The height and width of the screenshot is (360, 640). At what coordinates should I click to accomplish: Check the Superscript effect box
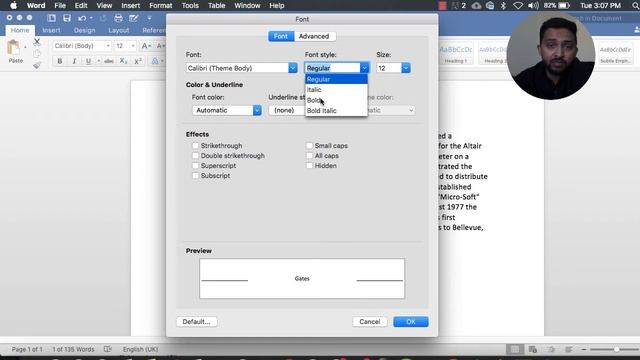196,166
